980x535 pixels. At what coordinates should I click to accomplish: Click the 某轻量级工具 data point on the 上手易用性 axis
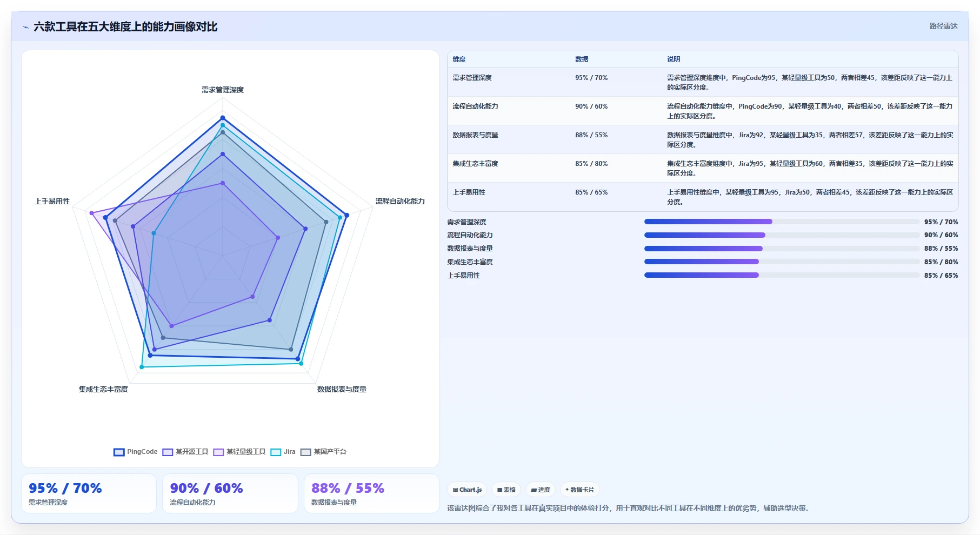91,213
